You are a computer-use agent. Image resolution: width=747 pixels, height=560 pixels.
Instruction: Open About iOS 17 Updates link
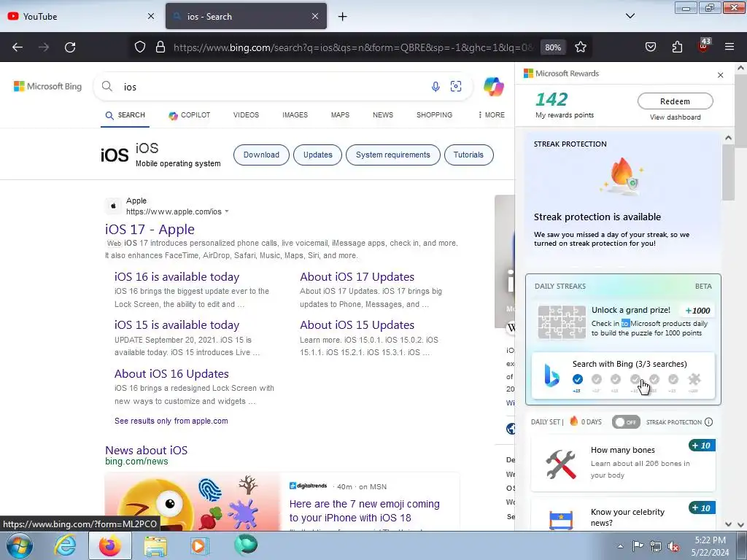pos(357,276)
